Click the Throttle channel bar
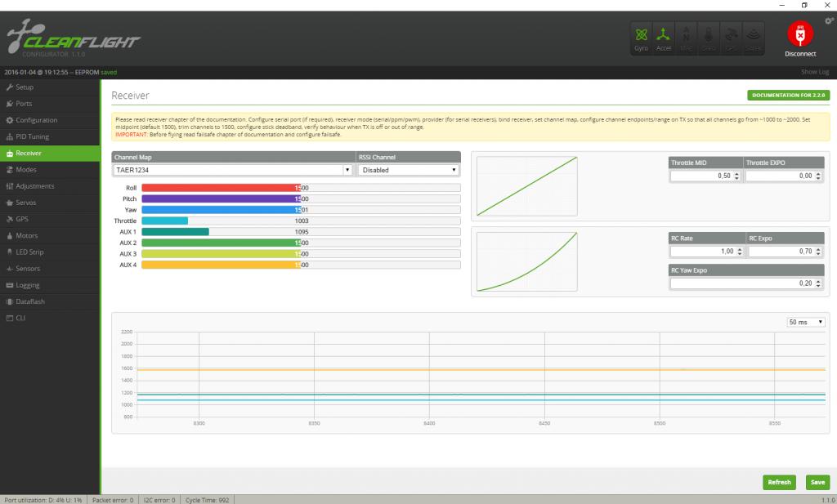The width and height of the screenshot is (837, 504). pyautogui.click(x=301, y=221)
